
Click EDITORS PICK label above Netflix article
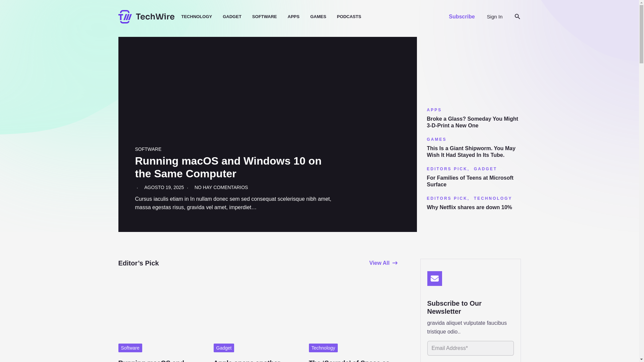[x=447, y=198]
